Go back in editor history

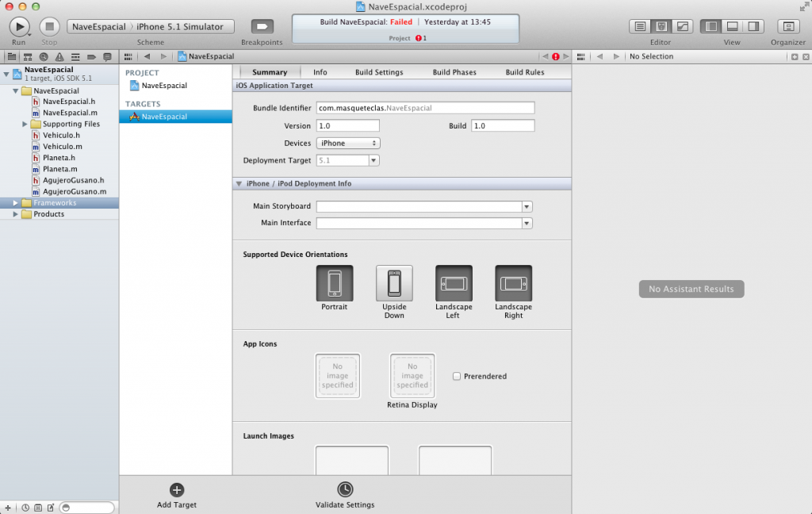(147, 56)
